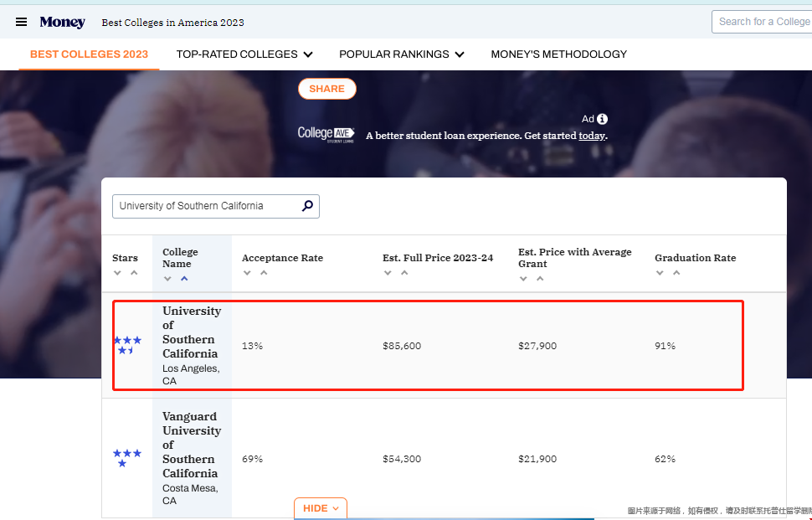Open Money's Methodology menu item
Image resolution: width=812 pixels, height=520 pixels.
click(x=558, y=54)
